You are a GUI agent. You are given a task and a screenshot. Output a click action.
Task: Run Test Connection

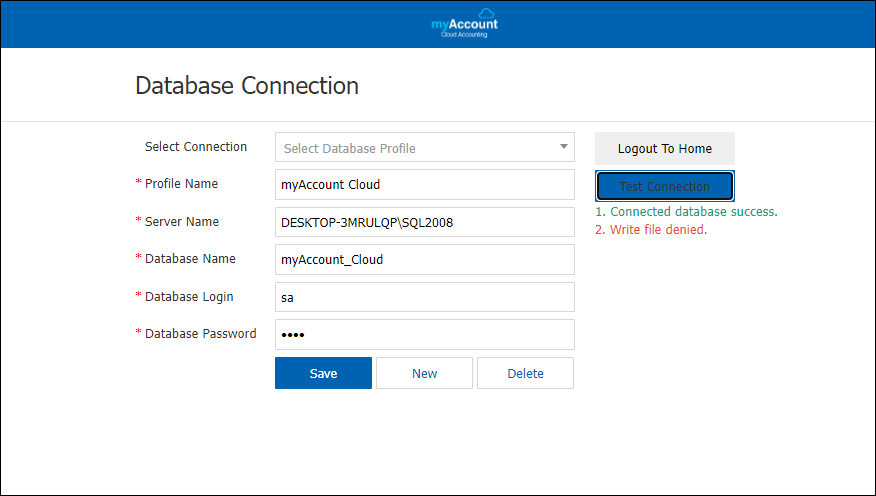coord(665,186)
